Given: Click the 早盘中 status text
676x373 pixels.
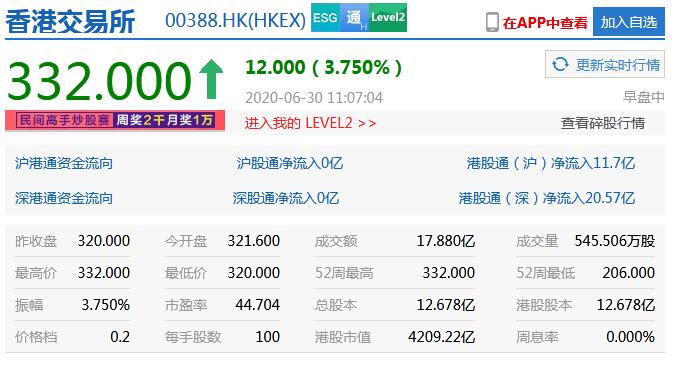Looking at the screenshot, I should 644,97.
